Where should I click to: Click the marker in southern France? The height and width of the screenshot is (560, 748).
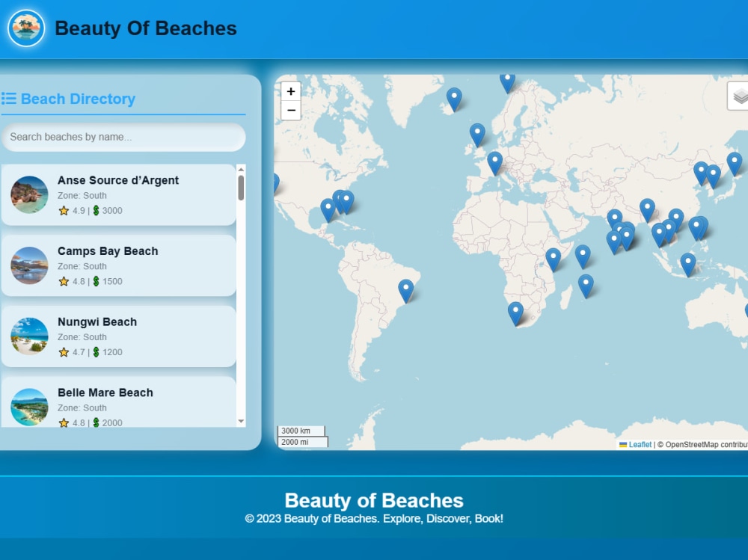494,164
